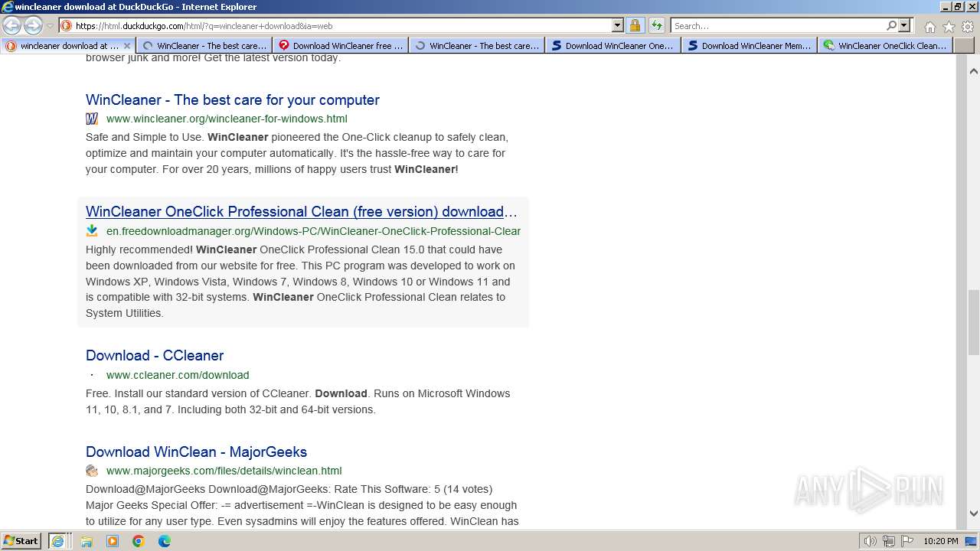Click the network tray icon
Screen dimensions: 980x551
click(888, 541)
